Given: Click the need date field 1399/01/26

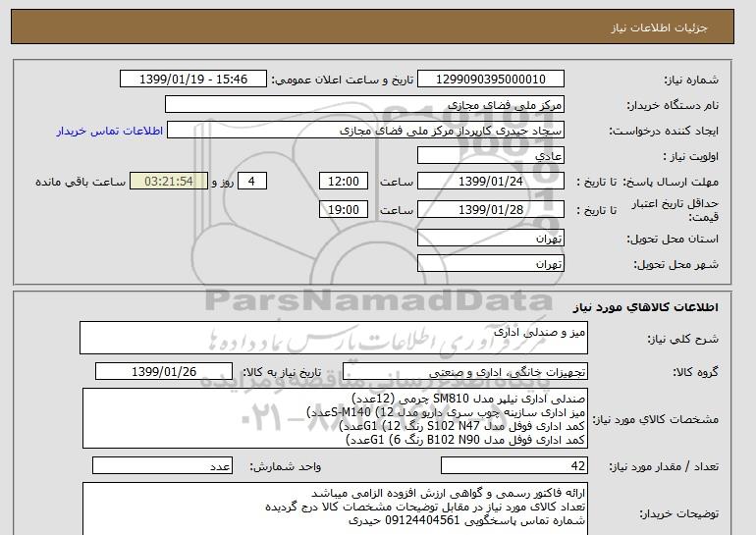Looking at the screenshot, I should (x=164, y=372).
